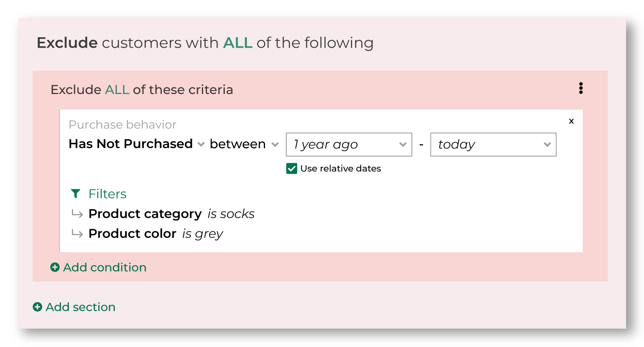Remove the Purchase behavior condition with x

click(571, 121)
